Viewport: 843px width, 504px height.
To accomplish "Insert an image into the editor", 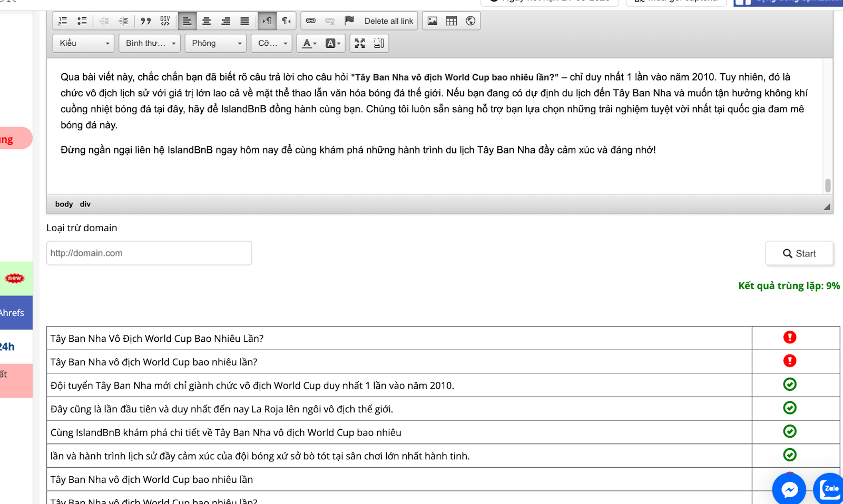I will (x=433, y=21).
